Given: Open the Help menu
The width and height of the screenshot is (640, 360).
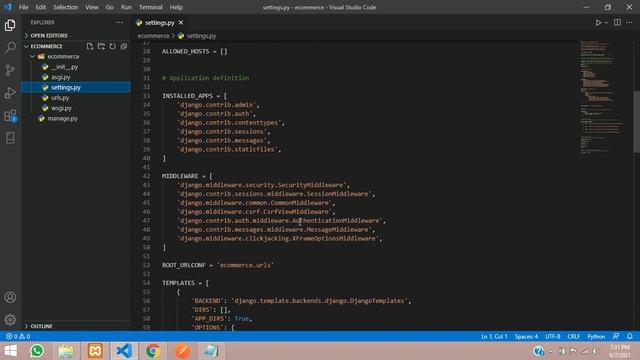Looking at the screenshot, I should (176, 7).
